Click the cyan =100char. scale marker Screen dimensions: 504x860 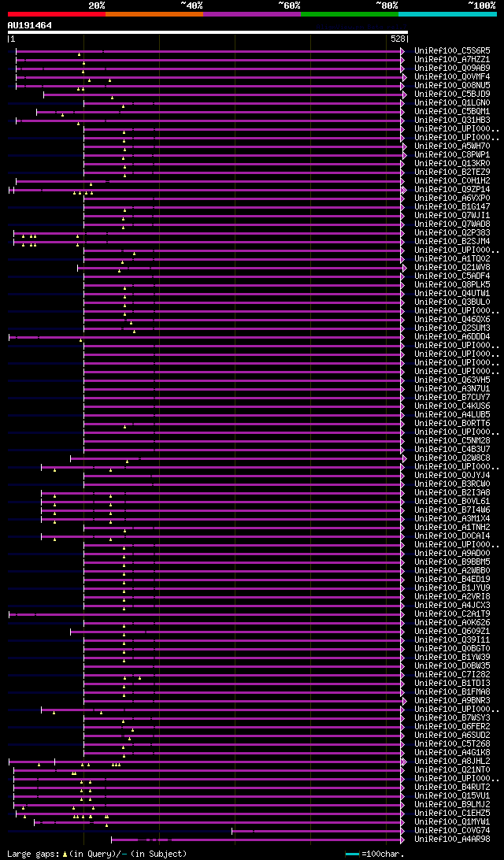[352, 854]
